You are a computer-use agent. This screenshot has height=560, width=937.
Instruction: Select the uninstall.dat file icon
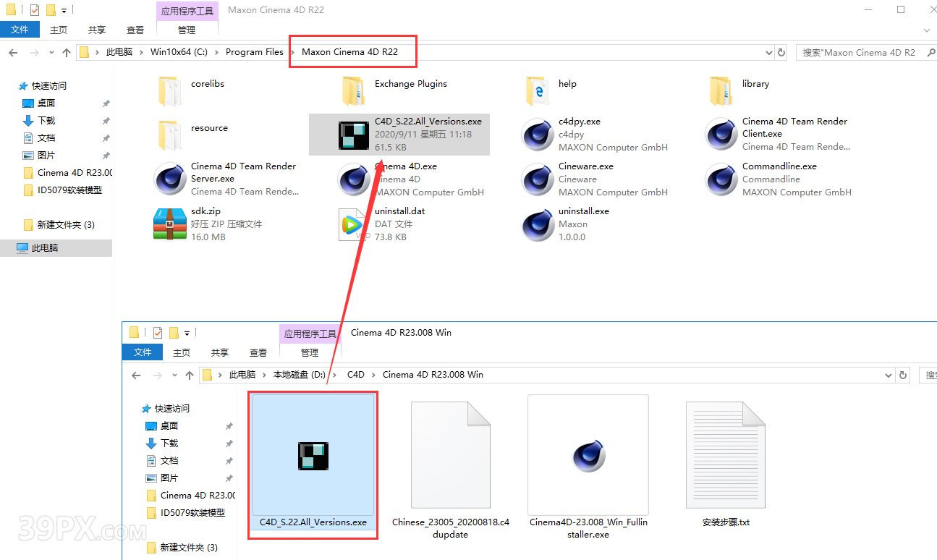[x=354, y=224]
